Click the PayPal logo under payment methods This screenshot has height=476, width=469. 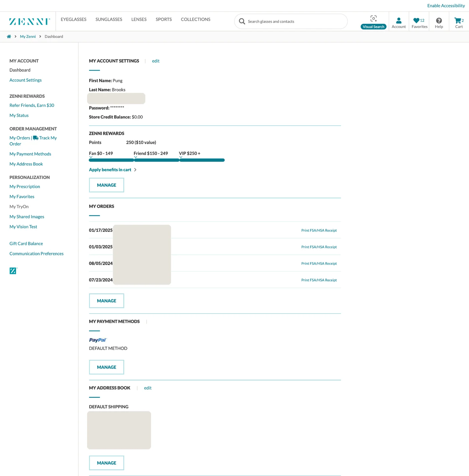tap(98, 340)
